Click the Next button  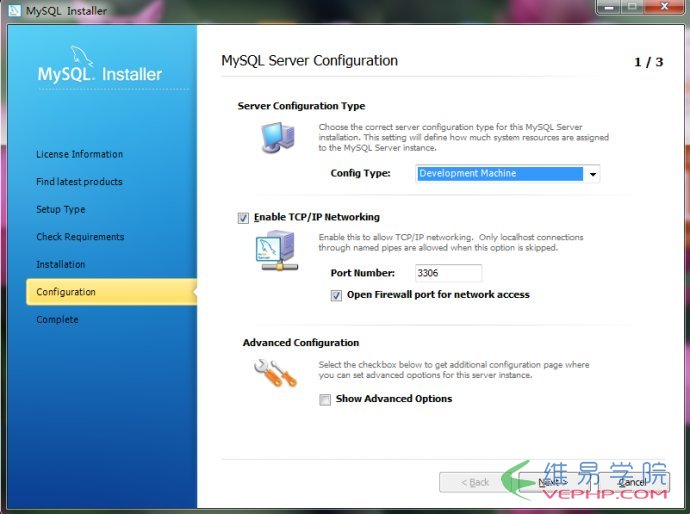[x=553, y=482]
